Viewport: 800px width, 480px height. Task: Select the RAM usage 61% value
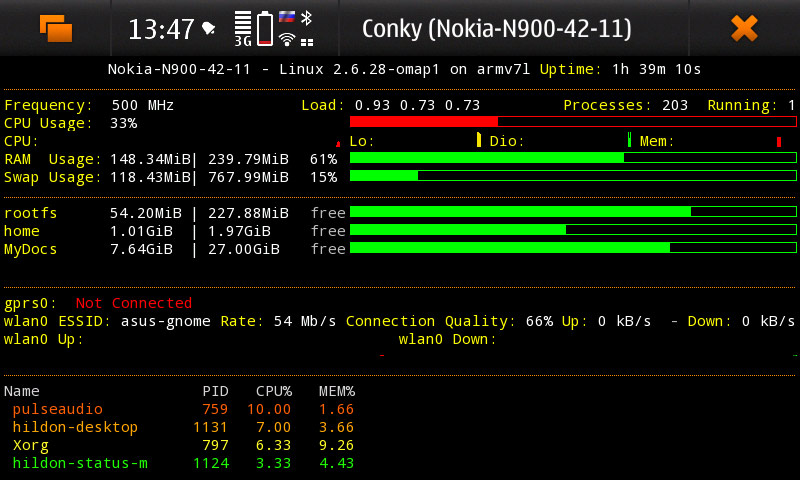[x=323, y=159]
